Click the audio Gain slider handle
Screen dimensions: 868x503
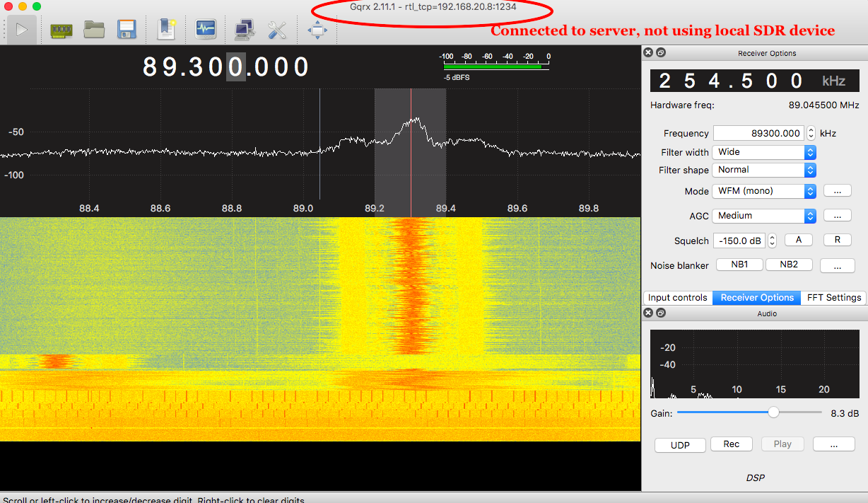(x=774, y=412)
